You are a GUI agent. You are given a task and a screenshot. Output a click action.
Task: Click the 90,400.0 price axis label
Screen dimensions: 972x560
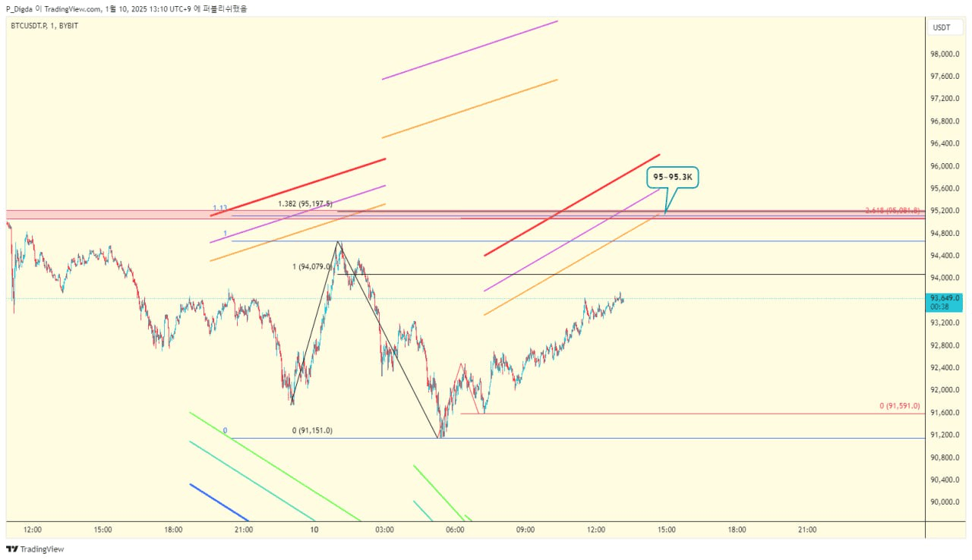point(945,480)
